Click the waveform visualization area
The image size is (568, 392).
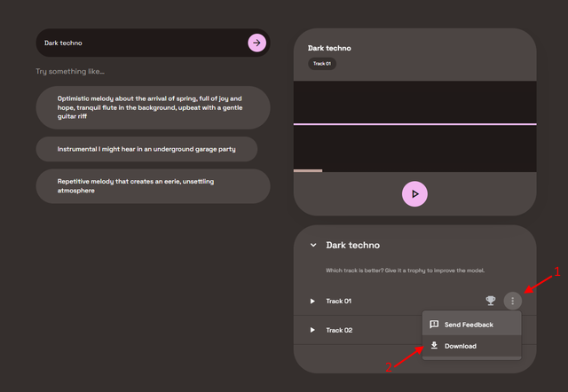[414, 125]
